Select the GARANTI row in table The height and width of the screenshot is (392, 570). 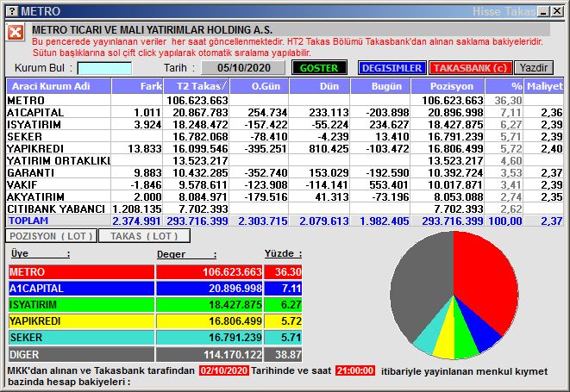[285, 172]
